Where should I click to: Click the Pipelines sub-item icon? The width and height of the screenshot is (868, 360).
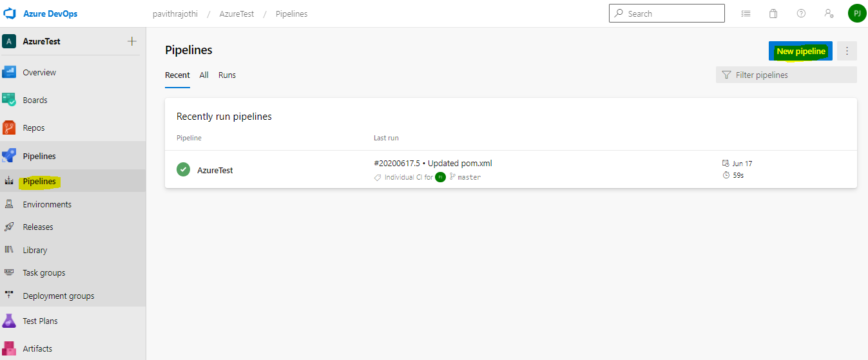[x=9, y=182]
